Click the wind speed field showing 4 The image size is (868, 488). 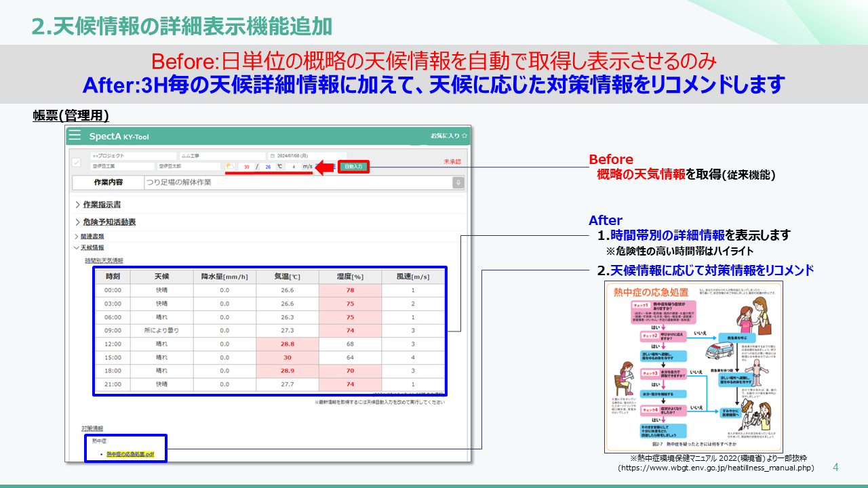[294, 167]
